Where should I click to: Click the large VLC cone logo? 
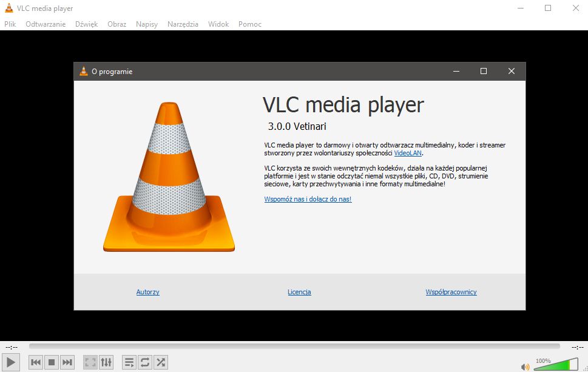click(x=169, y=177)
